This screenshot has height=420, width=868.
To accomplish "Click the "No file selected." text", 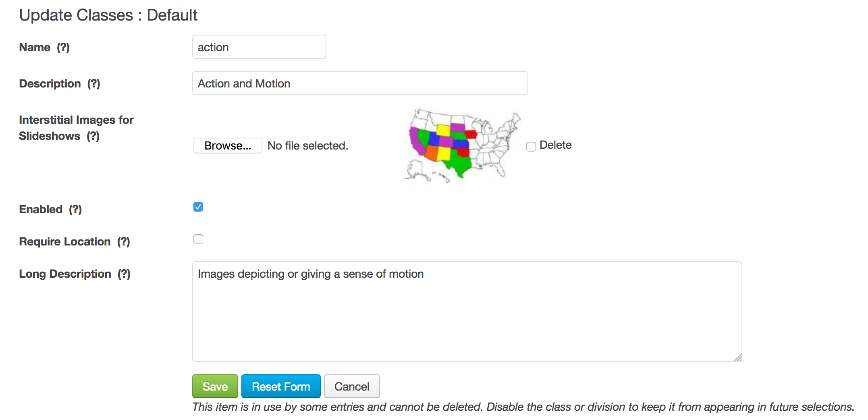I will (x=308, y=146).
